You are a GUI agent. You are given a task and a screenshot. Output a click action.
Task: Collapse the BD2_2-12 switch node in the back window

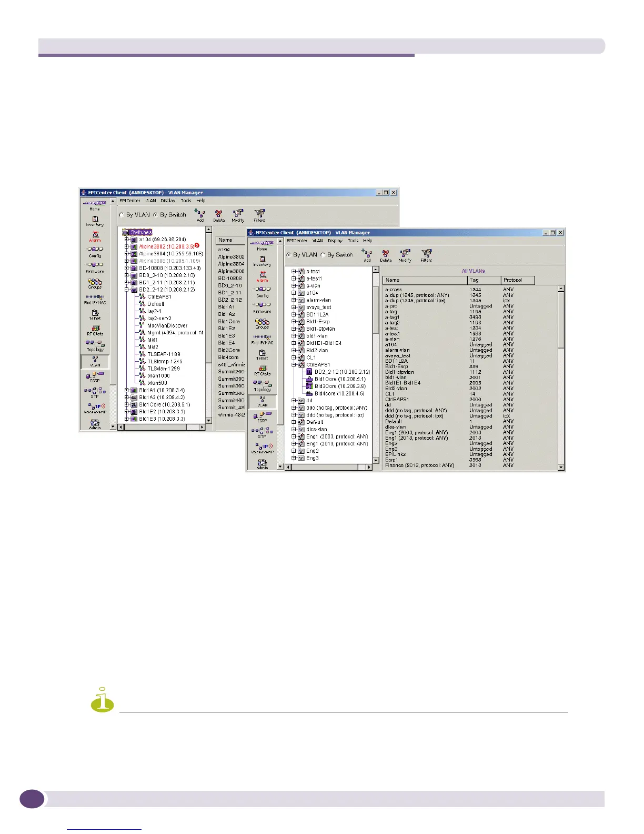point(127,290)
